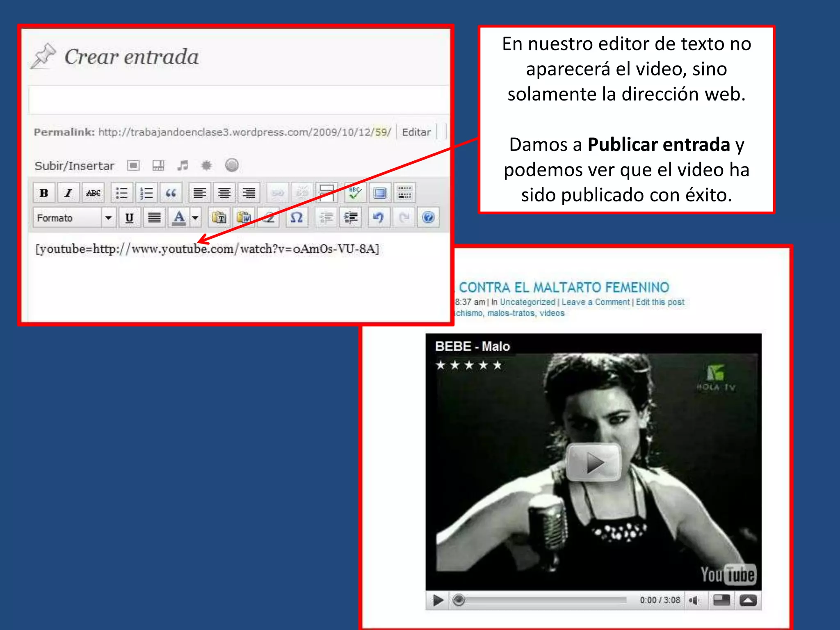Click the youtube shortcode text in editor
The height and width of the screenshot is (630, 840).
(207, 249)
